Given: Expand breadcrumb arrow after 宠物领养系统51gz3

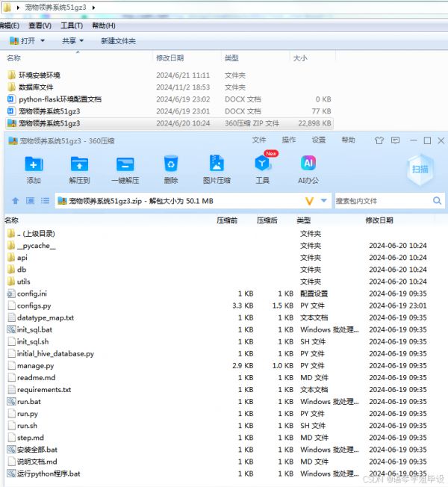Looking at the screenshot, I should pos(93,7).
